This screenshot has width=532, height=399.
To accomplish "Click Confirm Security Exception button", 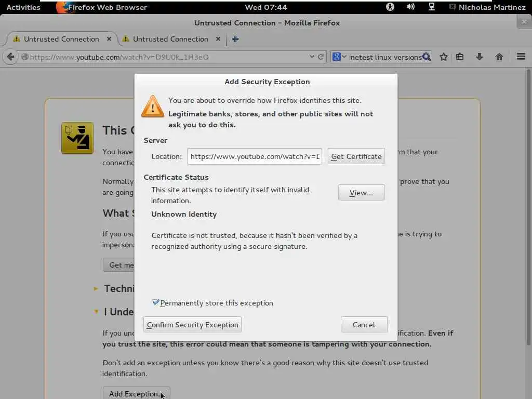I will click(192, 325).
